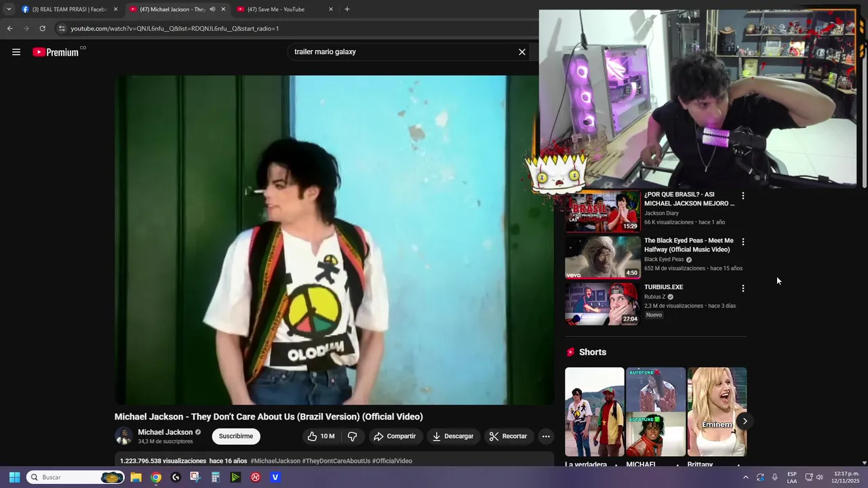This screenshot has height=488, width=868.
Task: Open the Jackson Diary channel link
Action: click(x=661, y=213)
